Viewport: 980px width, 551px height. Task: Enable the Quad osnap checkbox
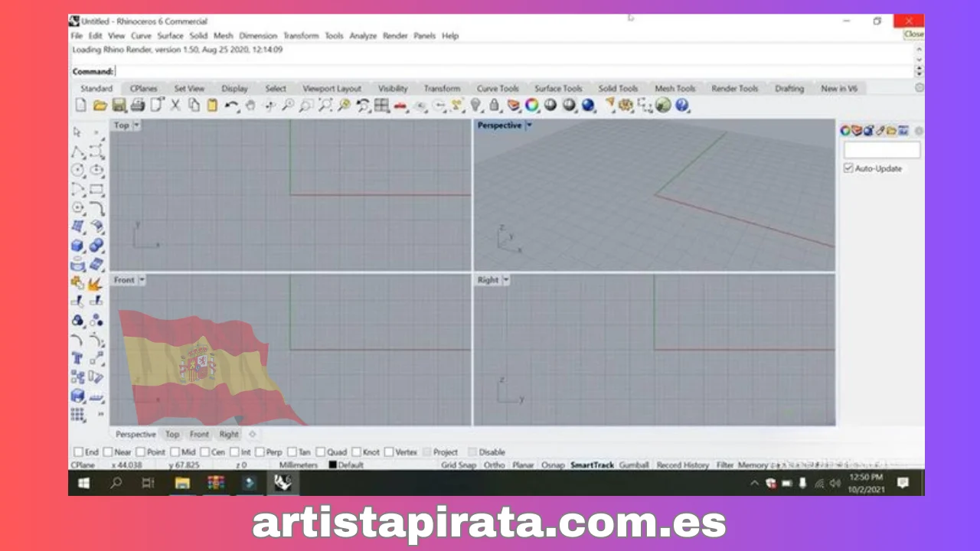[x=321, y=452]
